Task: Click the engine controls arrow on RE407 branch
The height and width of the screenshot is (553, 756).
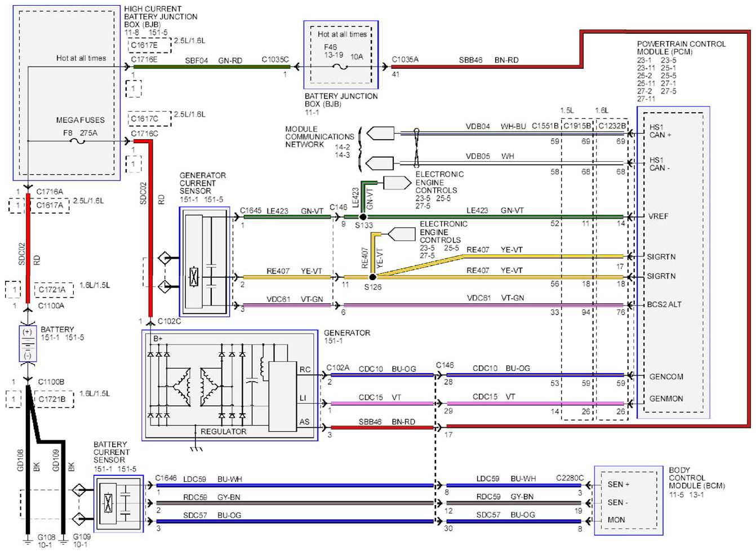Action: [x=402, y=233]
